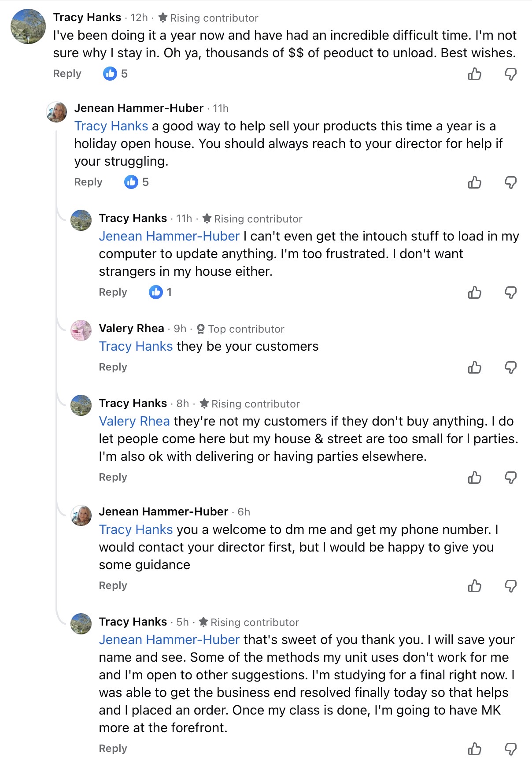Thumbs down Jenean's holiday open house comment

(x=510, y=182)
